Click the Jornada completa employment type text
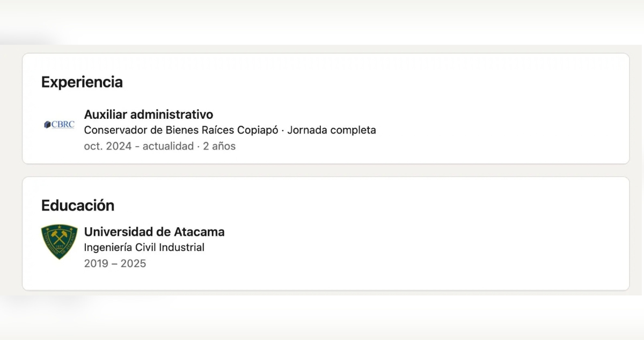Viewport: 644px width, 340px height. pyautogui.click(x=332, y=130)
